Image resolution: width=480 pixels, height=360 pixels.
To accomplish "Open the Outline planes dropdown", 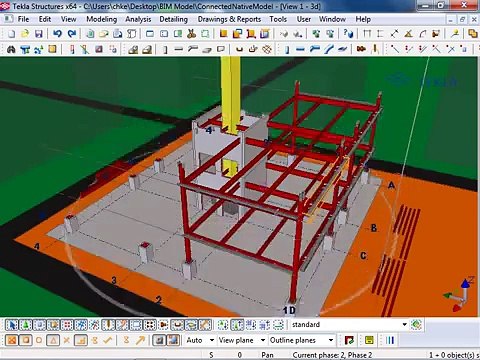I will (x=331, y=340).
